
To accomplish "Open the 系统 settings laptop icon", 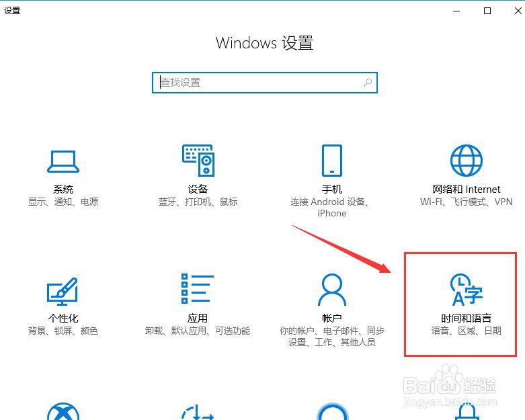I will click(x=63, y=162).
